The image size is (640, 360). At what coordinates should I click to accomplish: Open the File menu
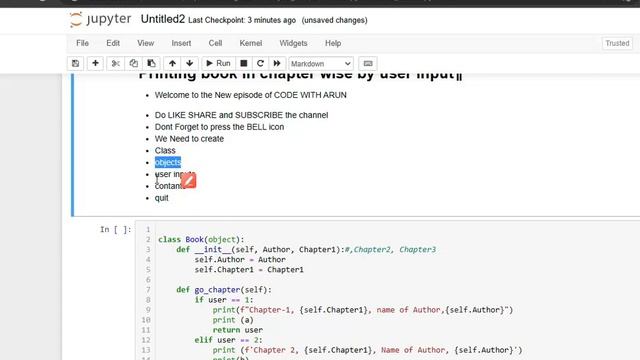point(82,43)
